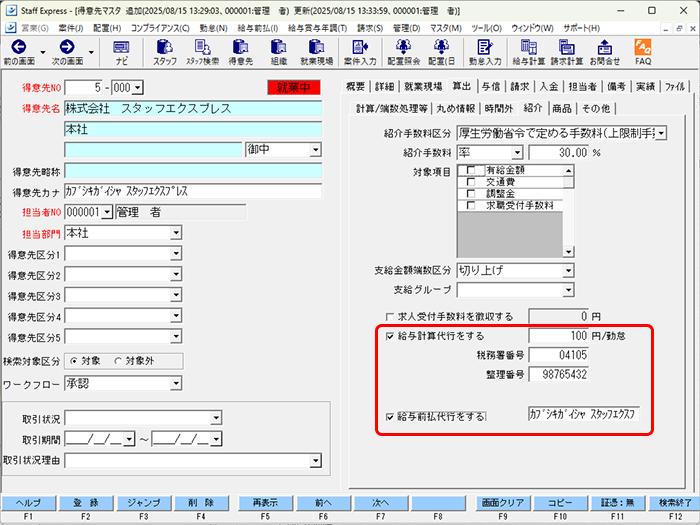
Task: Open the 案件(J) menu
Action: [71, 28]
